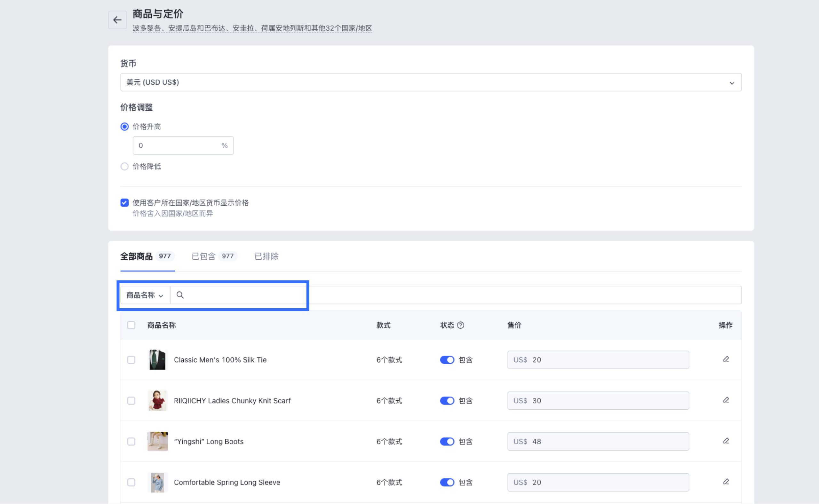Click edit pencil for Ladies Chunky Knit Scarf

[x=726, y=400]
